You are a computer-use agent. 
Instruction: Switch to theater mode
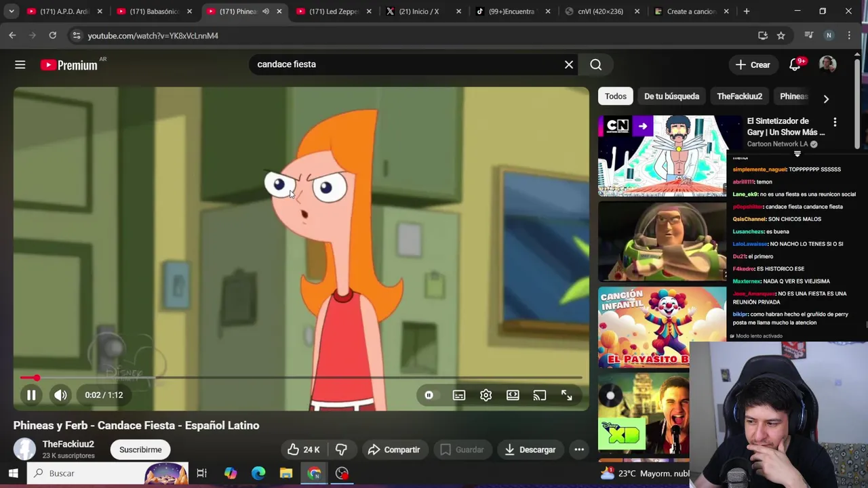click(513, 395)
